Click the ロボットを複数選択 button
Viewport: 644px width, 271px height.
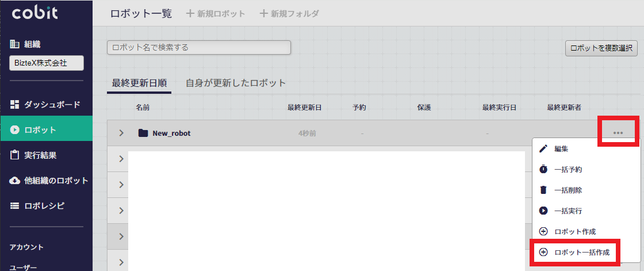(601, 48)
